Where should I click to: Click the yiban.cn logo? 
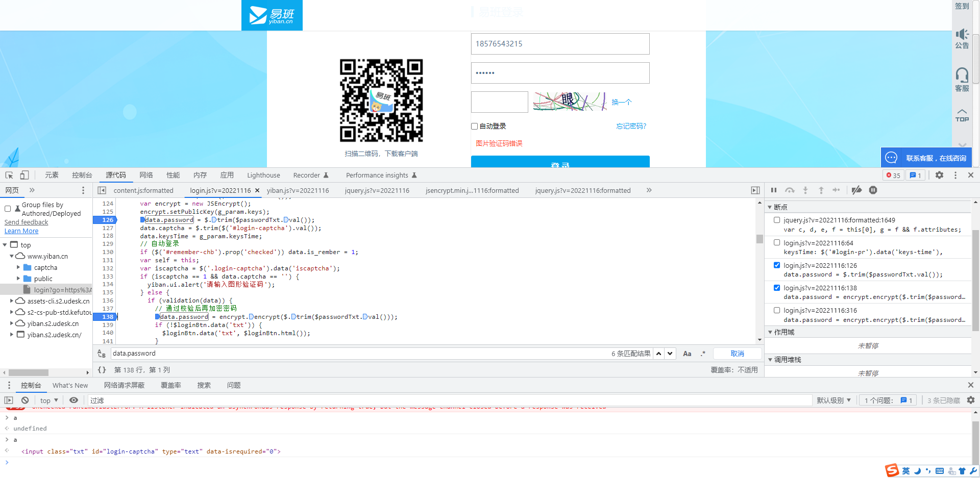[x=272, y=15]
